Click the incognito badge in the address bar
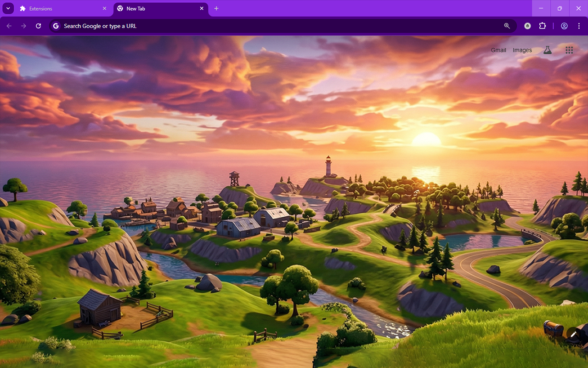The width and height of the screenshot is (588, 368). coord(527,26)
